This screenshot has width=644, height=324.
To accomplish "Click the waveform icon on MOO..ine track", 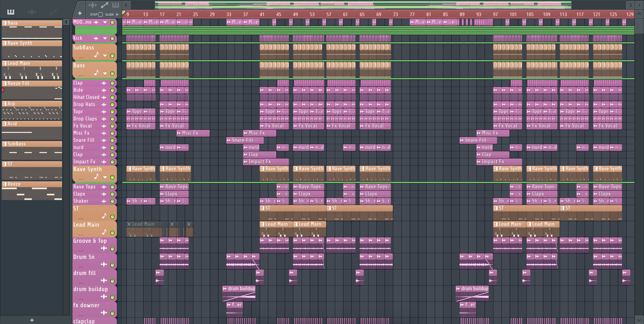I will (x=96, y=22).
